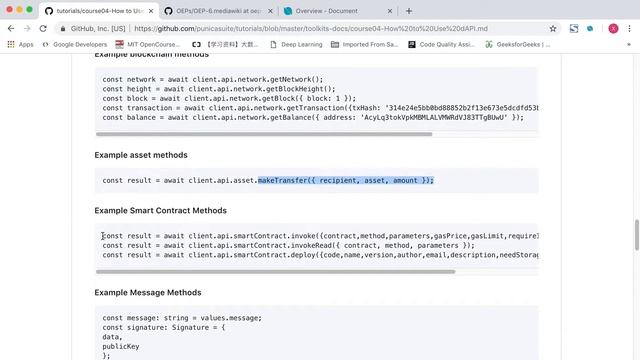
Task: Click the blockchain methods code horizontal scrollbar
Action: (x=264, y=134)
